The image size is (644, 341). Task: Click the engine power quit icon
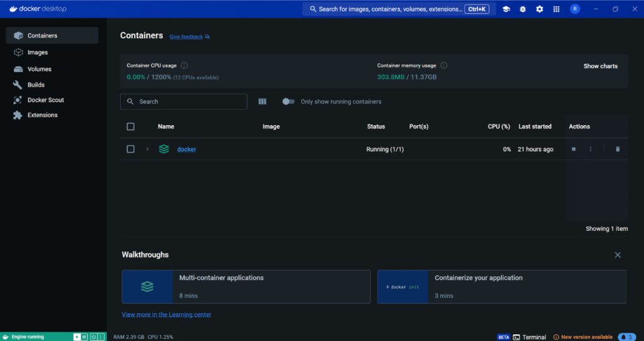(94, 337)
